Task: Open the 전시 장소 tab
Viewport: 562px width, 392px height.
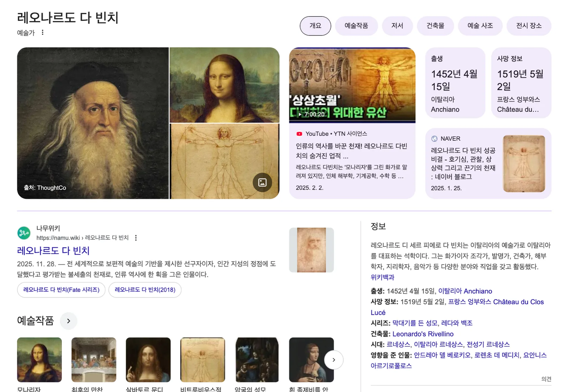Action: [x=529, y=26]
